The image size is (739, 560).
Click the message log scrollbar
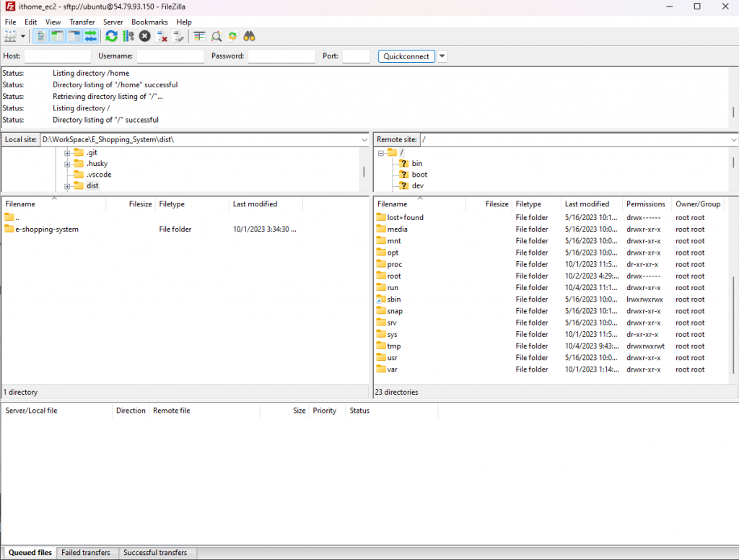[x=733, y=112]
